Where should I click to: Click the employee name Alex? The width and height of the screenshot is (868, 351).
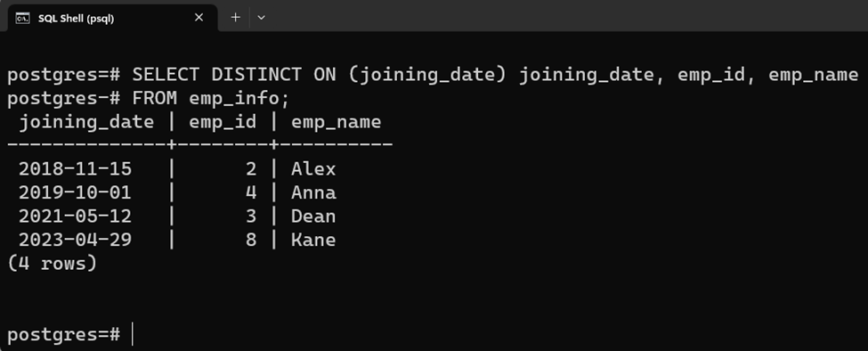(313, 169)
